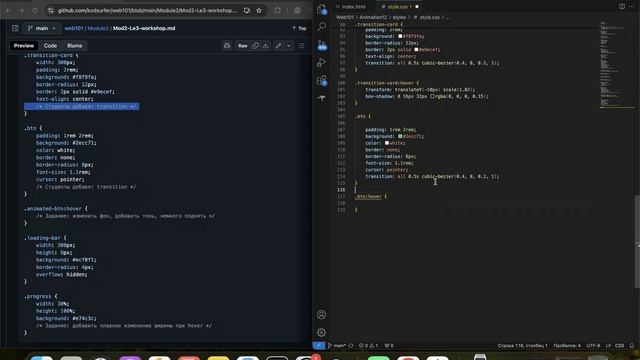Open color picker for #f8f9fa background
The width and height of the screenshot is (640, 360).
400,36
